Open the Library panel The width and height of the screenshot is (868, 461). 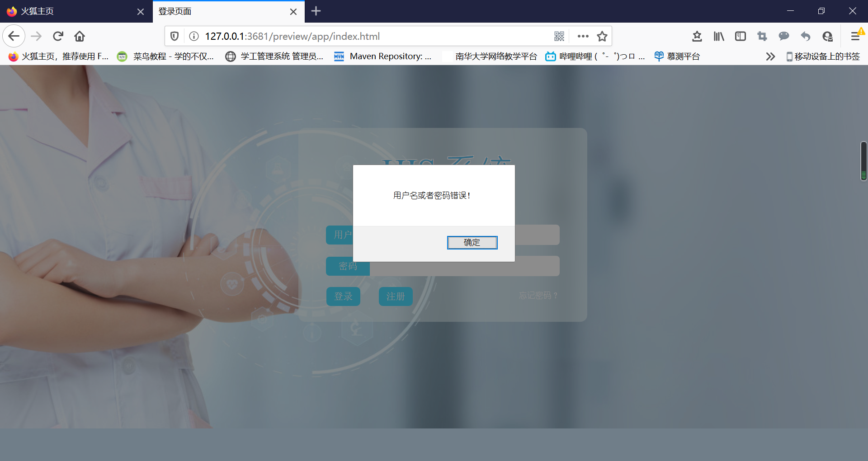[718, 36]
